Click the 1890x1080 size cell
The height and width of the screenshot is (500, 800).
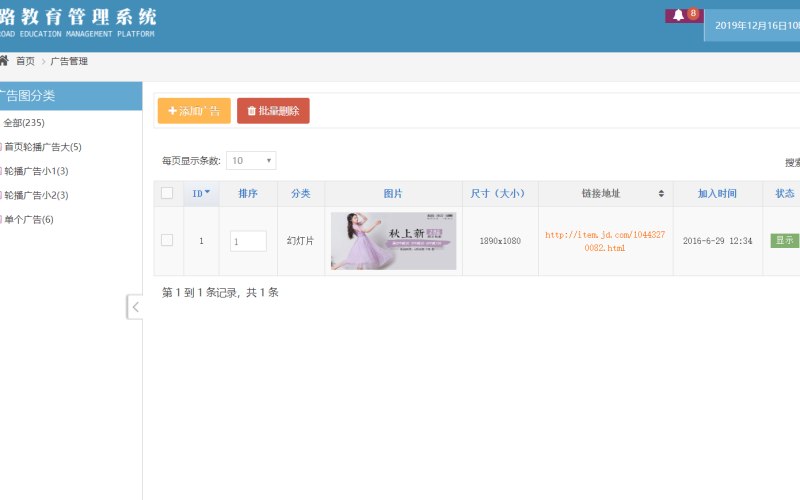(500, 241)
